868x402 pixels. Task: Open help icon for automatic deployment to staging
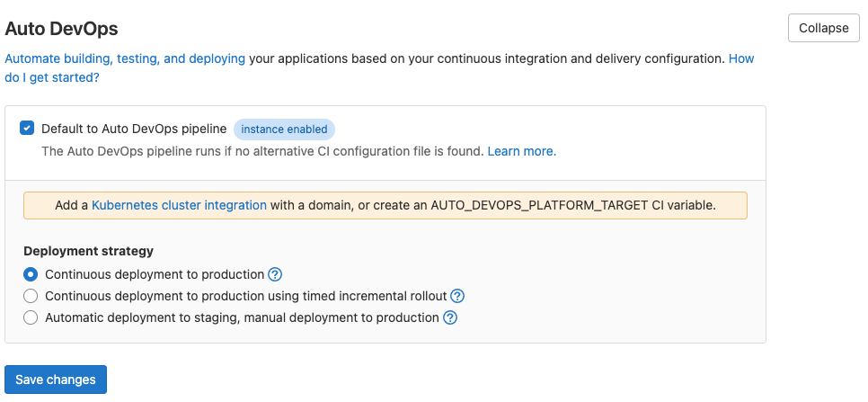click(x=450, y=317)
